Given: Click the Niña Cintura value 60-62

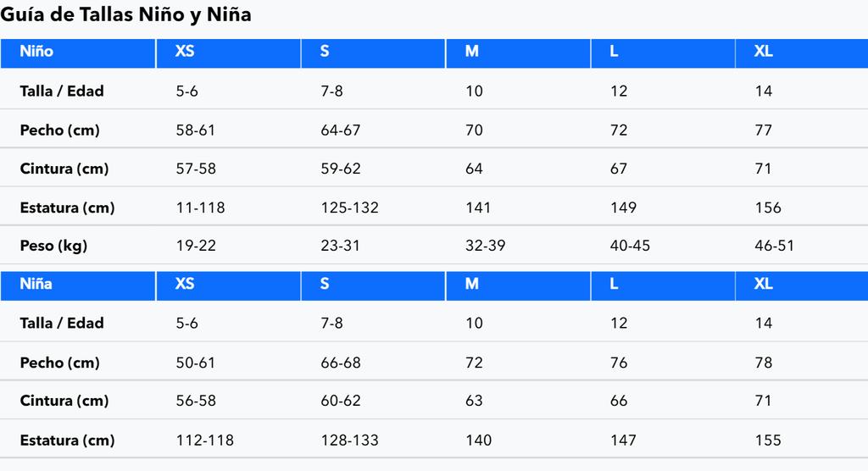Looking at the screenshot, I should [x=341, y=400].
